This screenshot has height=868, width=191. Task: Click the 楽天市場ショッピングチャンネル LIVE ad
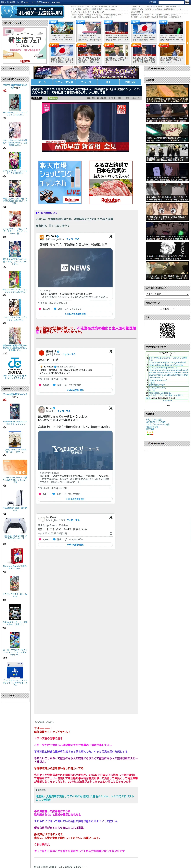click(x=60, y=182)
